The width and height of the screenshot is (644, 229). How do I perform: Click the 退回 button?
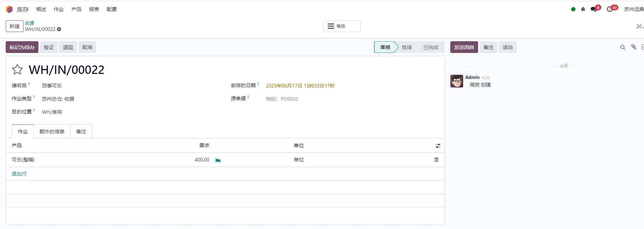(68, 47)
